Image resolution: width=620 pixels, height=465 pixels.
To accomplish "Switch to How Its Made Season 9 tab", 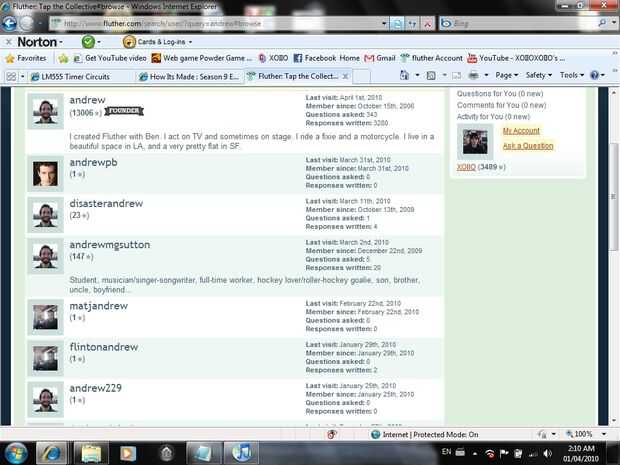I will pyautogui.click(x=189, y=76).
